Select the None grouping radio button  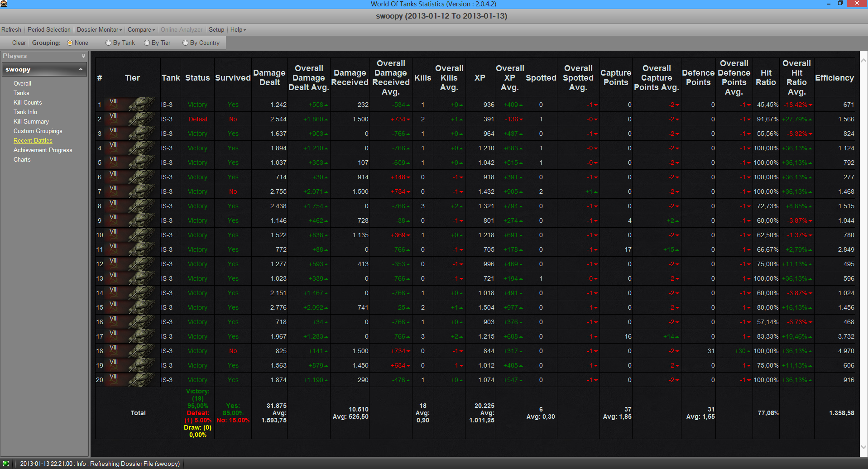click(70, 43)
